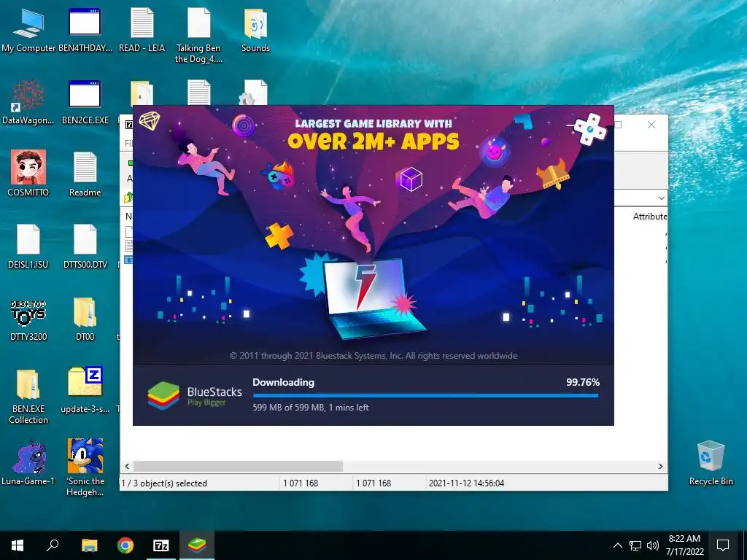Select the Recycle Bin icon
747x560 pixels.
click(x=711, y=463)
